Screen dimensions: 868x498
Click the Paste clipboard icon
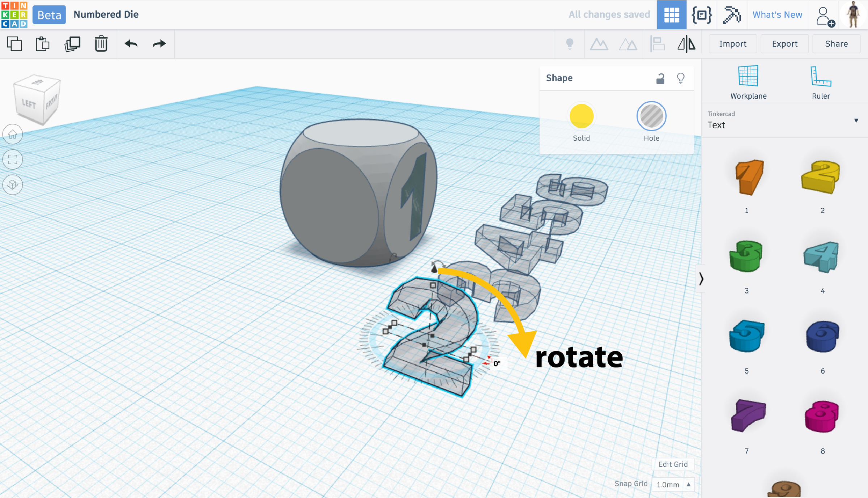43,44
